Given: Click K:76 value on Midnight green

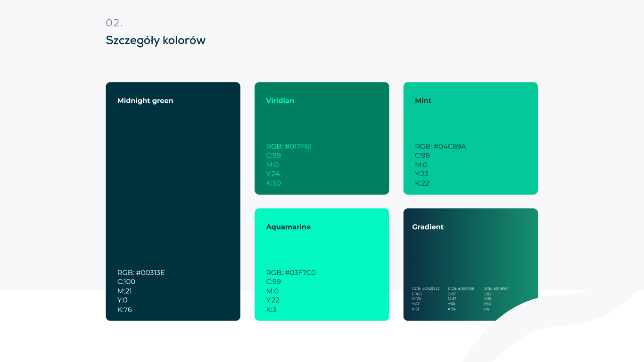Looking at the screenshot, I should click(x=124, y=310).
